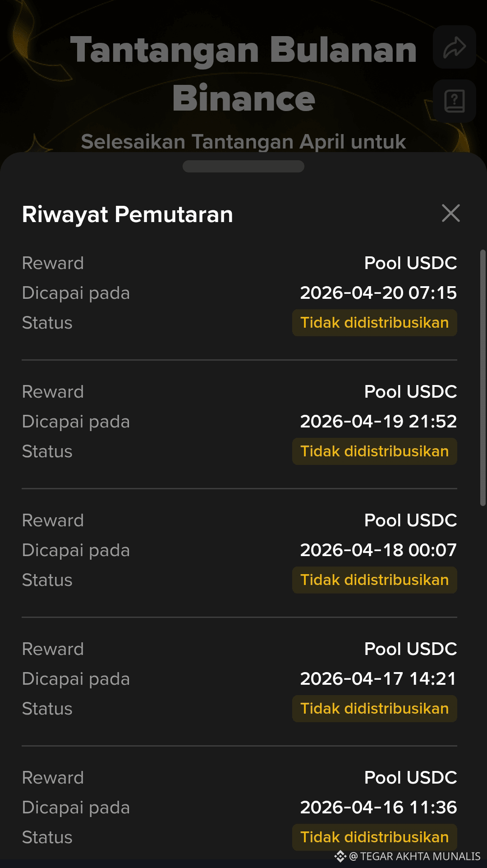487x868 pixels.
Task: Click the vertical scrollbar on the history list
Action: tap(483, 378)
